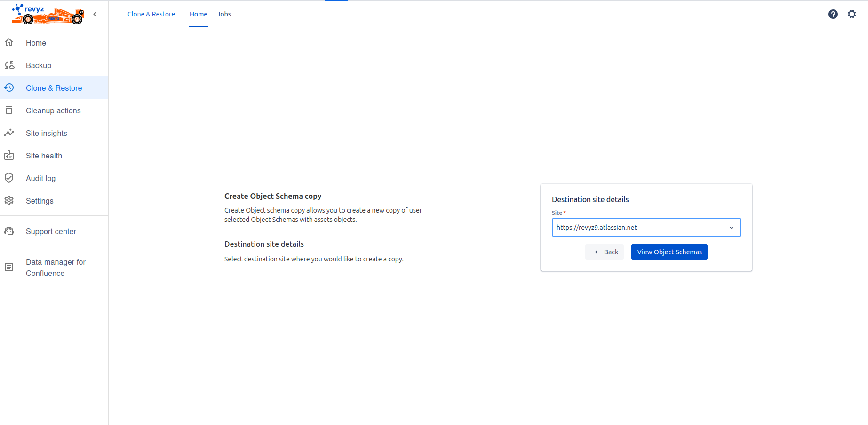Open the top-right settings gear
This screenshot has width=868, height=425.
[x=852, y=14]
